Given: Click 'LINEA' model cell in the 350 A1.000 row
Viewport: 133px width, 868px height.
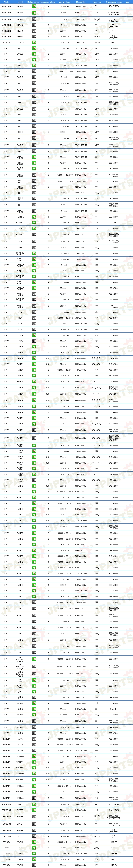Looking at the screenshot, I should [20, 335].
